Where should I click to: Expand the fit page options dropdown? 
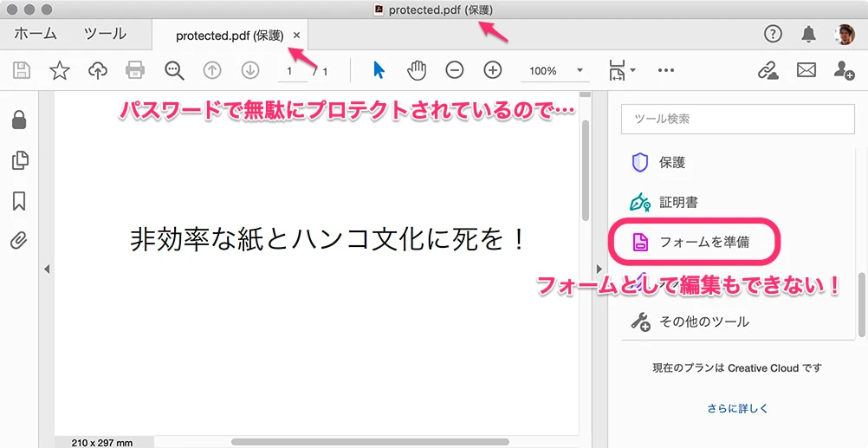click(x=622, y=70)
